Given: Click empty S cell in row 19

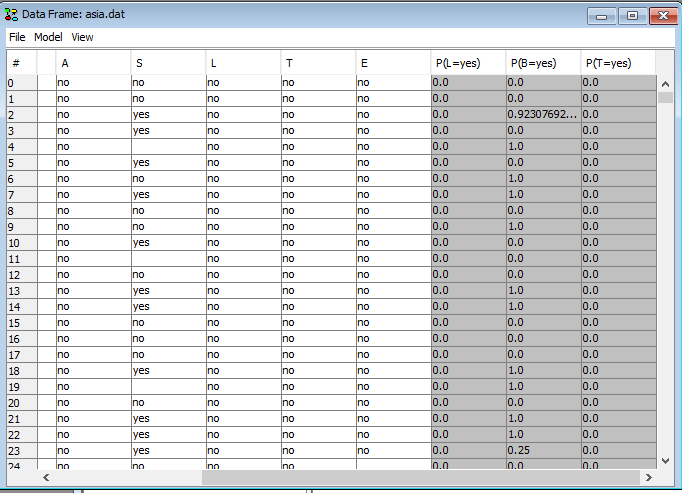Looking at the screenshot, I should (x=168, y=387).
